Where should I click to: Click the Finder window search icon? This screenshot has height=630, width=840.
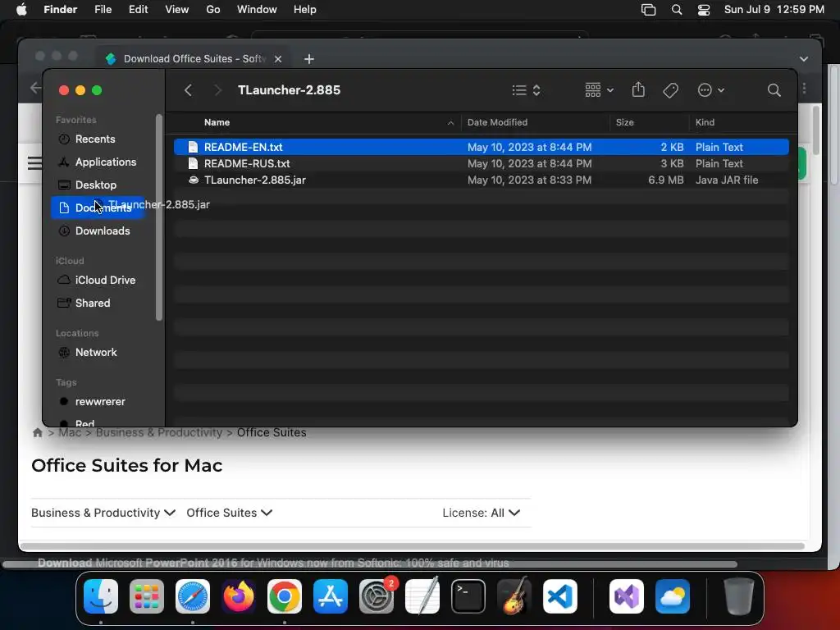(774, 90)
